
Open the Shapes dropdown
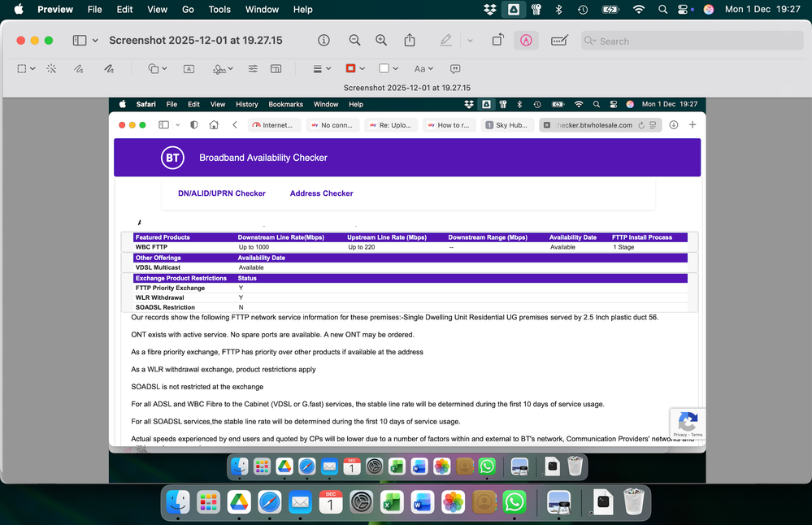(x=155, y=68)
